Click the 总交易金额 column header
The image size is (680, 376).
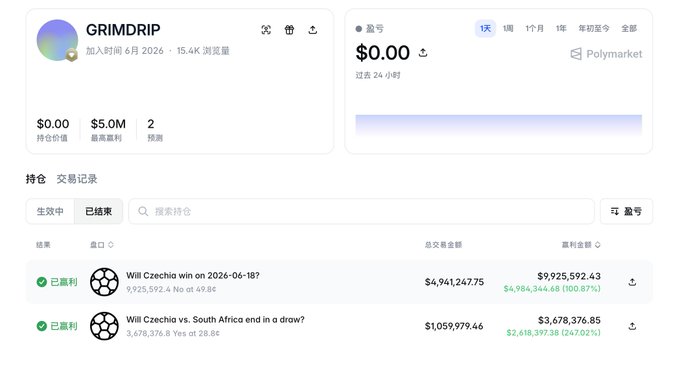pyautogui.click(x=443, y=245)
